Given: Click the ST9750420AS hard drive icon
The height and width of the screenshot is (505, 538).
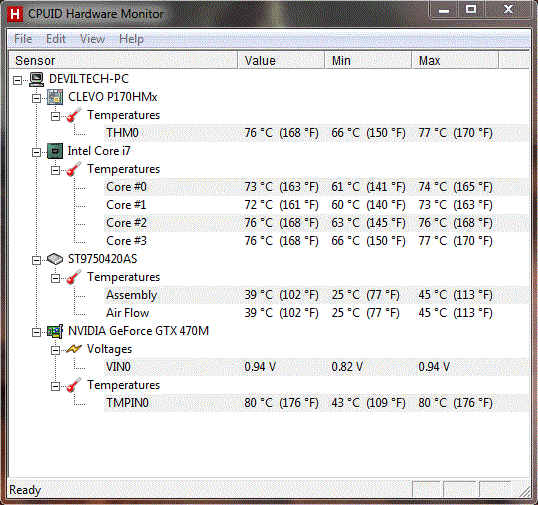Looking at the screenshot, I should (55, 259).
